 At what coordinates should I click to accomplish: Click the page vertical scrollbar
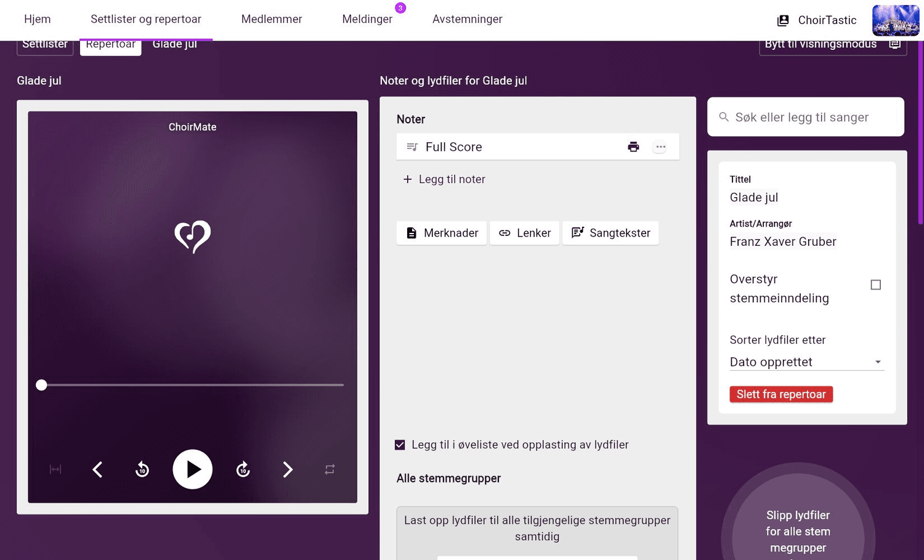pos(921,132)
